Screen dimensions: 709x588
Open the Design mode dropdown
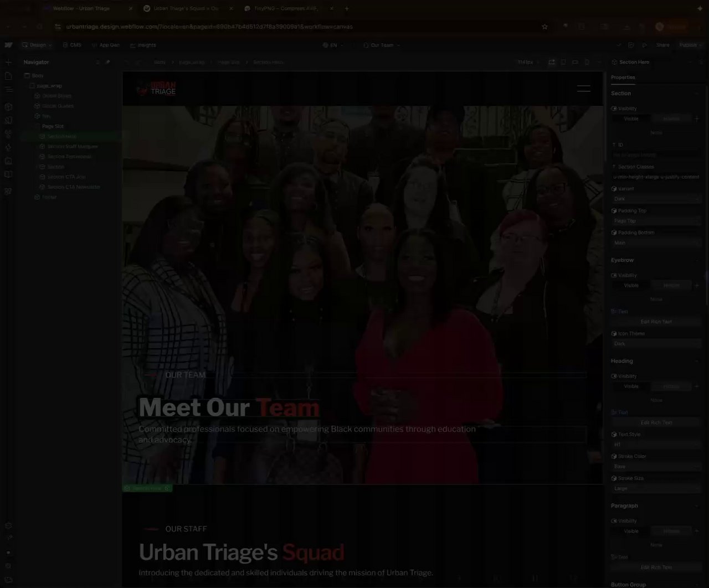click(x=37, y=45)
